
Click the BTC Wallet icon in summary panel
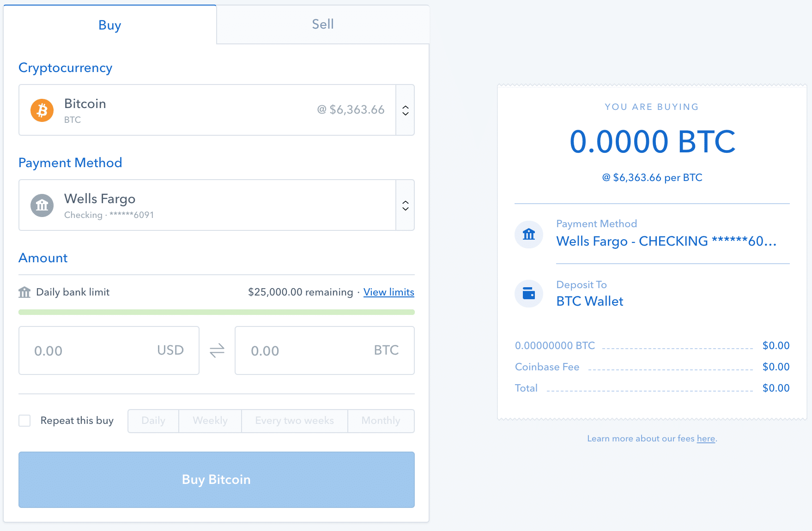528,294
